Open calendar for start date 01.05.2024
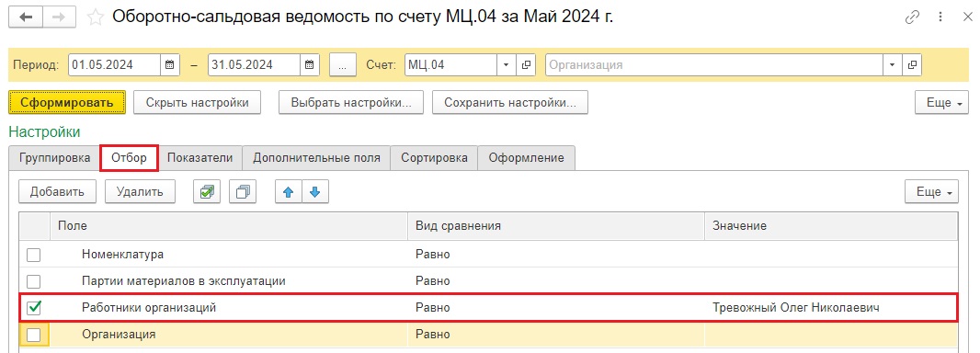Screen dimensions: 980x353 pos(169,64)
